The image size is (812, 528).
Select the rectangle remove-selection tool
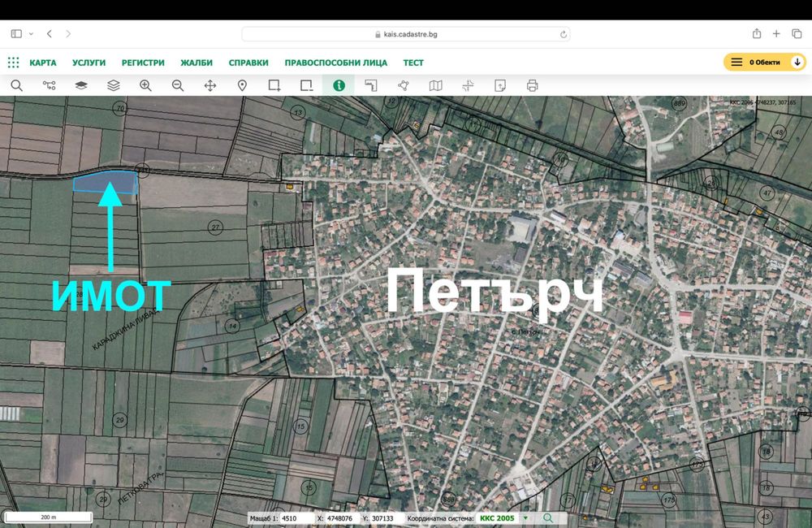click(307, 85)
